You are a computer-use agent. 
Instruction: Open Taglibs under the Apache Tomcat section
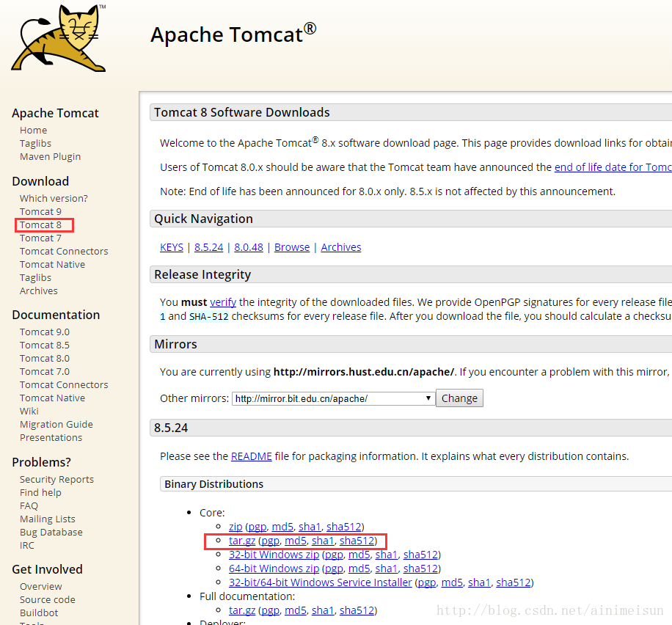[35, 143]
